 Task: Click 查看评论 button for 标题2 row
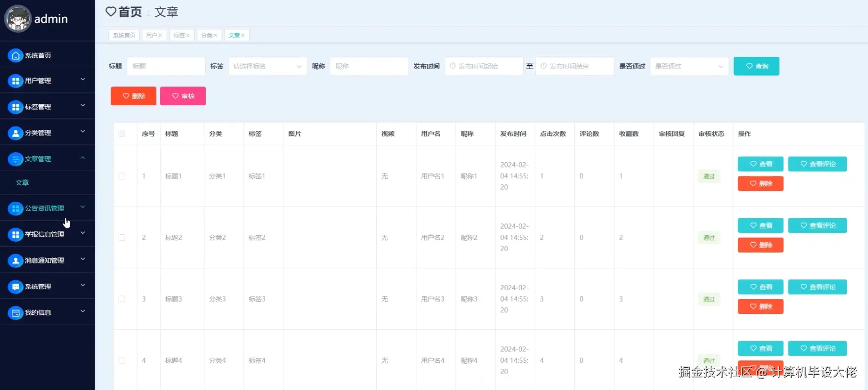coord(818,225)
